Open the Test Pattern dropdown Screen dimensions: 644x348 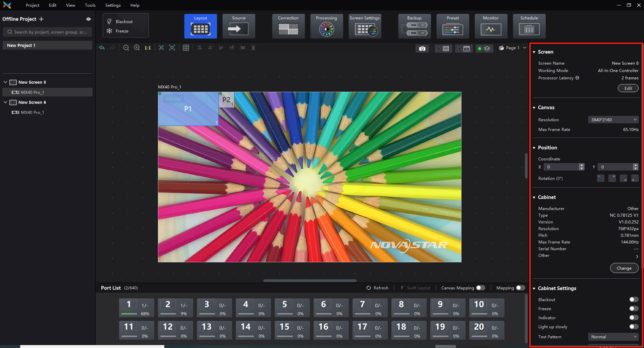(613, 337)
